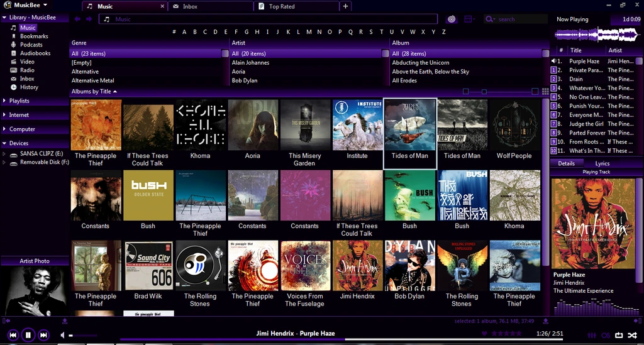Go forward with the navigation forward arrow
Viewport: 644px width, 345px height.
coord(89,19)
